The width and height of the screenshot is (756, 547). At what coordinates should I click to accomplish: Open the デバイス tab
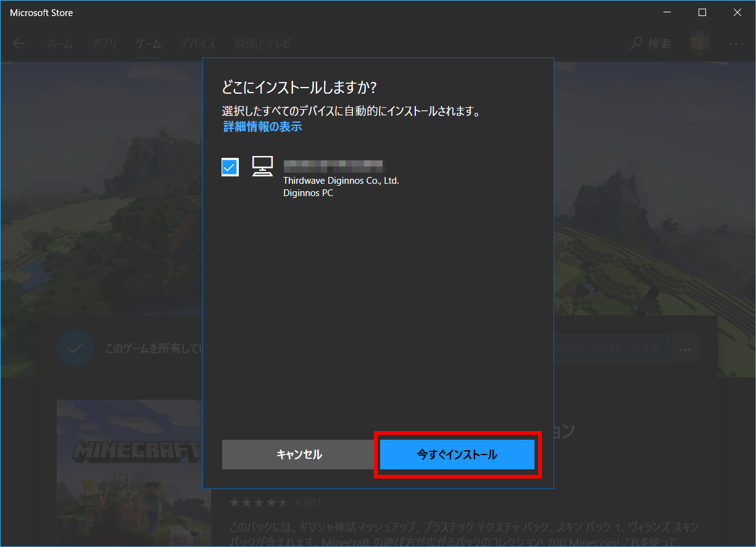(198, 44)
